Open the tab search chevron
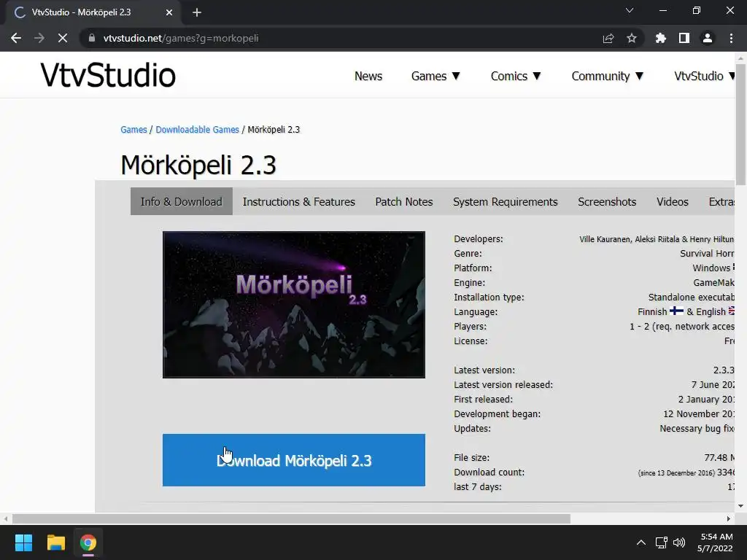Screen dimensions: 747x560 [630, 10]
